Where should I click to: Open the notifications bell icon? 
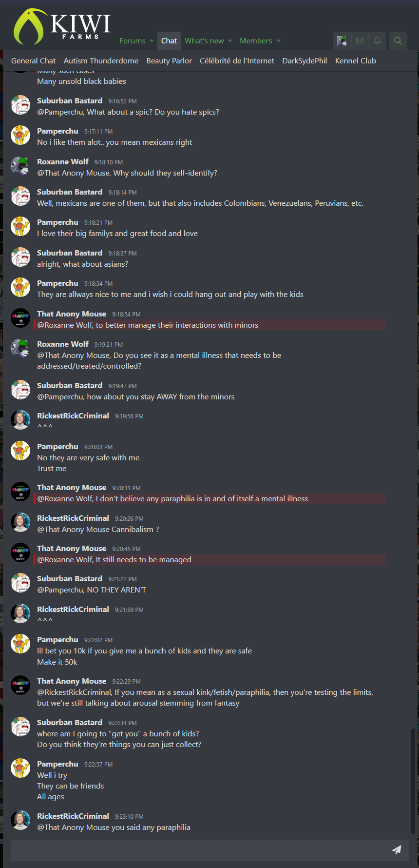[x=377, y=41]
